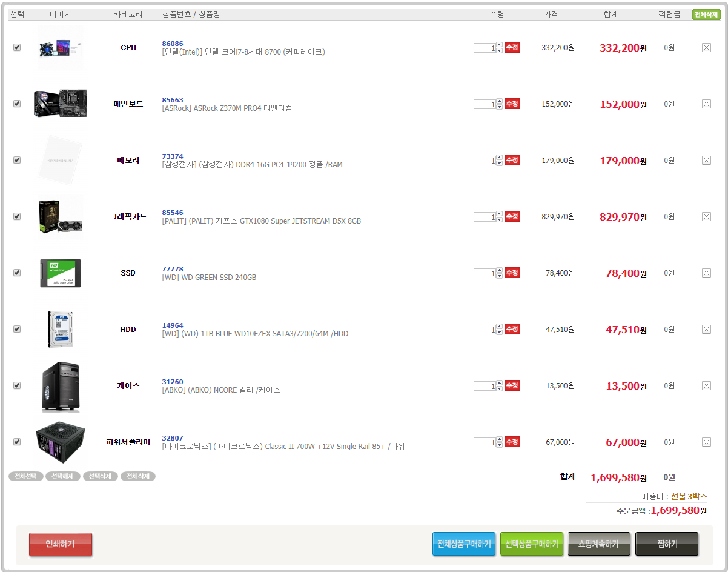The width and height of the screenshot is (728, 572).
Task: Click 수정 button for 메인보드 quantity
Action: click(512, 104)
